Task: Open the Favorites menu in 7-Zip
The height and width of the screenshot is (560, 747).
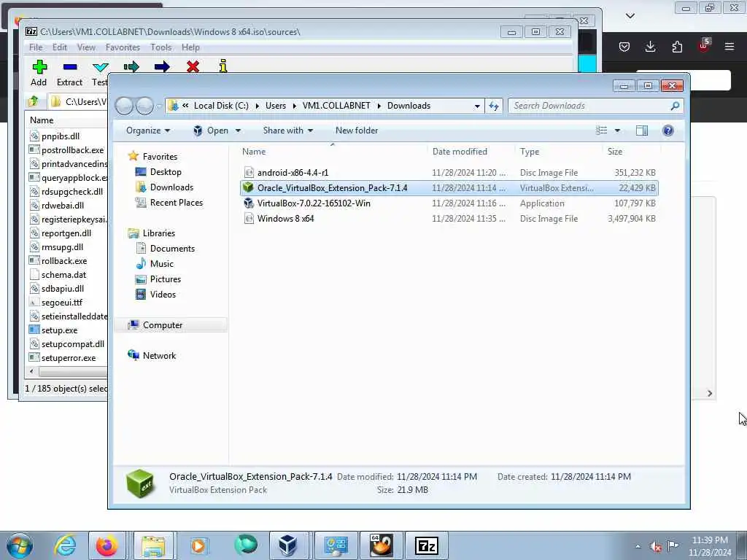Action: pyautogui.click(x=123, y=47)
